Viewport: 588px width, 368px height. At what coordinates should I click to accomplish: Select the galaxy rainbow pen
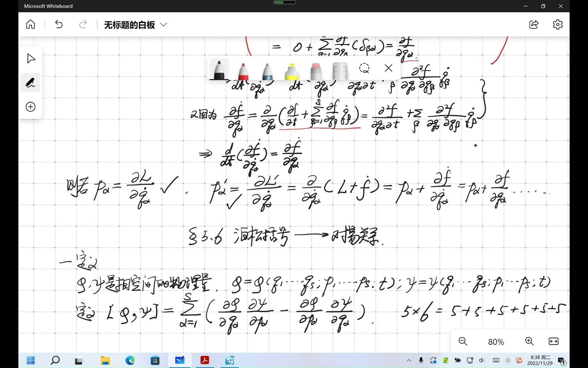267,71
